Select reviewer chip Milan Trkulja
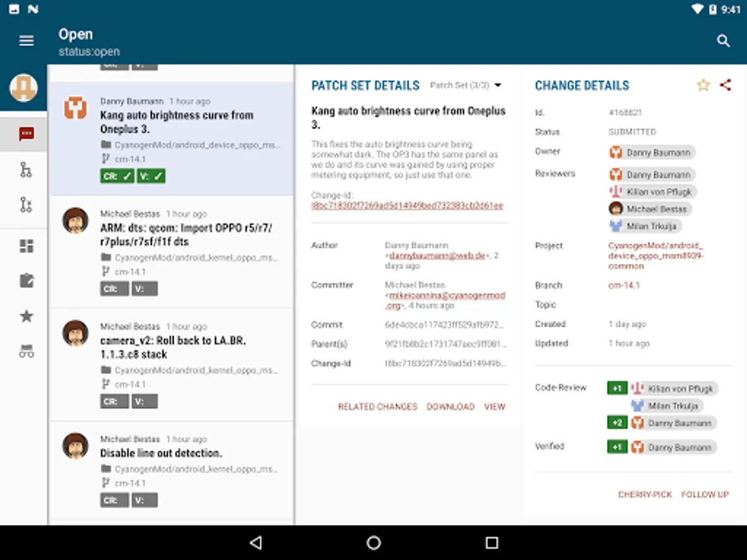Image resolution: width=747 pixels, height=560 pixels. [x=645, y=226]
